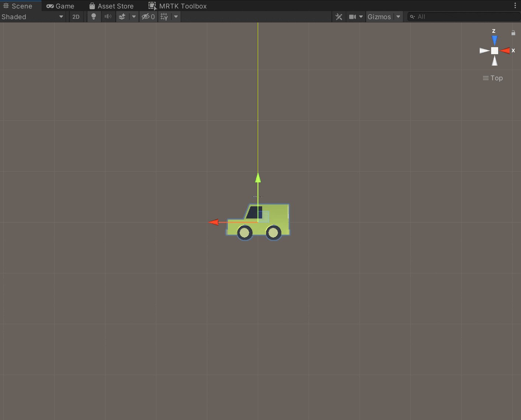The width and height of the screenshot is (521, 420).
Task: Open the Shaded draw mode dropdown
Action: (32, 17)
